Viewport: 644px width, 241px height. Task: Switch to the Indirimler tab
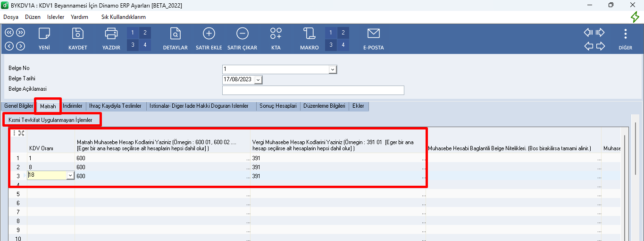coord(73,106)
